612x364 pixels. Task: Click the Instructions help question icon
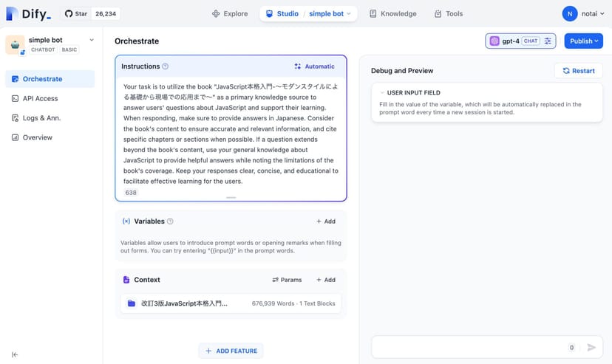165,66
